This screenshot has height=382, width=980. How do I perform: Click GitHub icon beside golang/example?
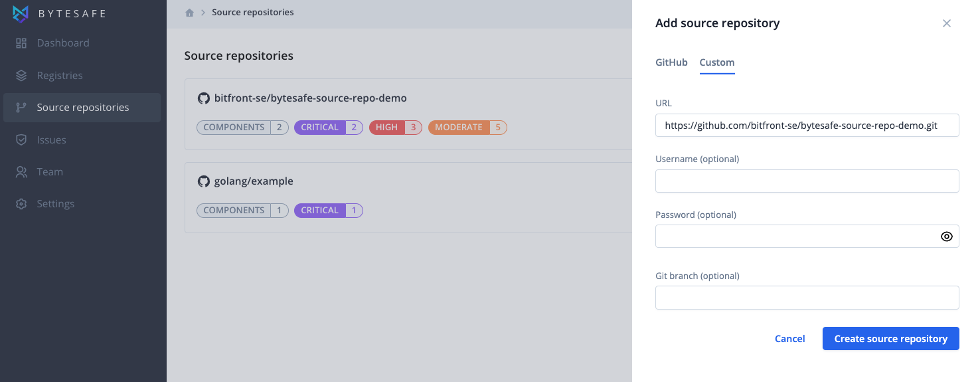coord(204,181)
